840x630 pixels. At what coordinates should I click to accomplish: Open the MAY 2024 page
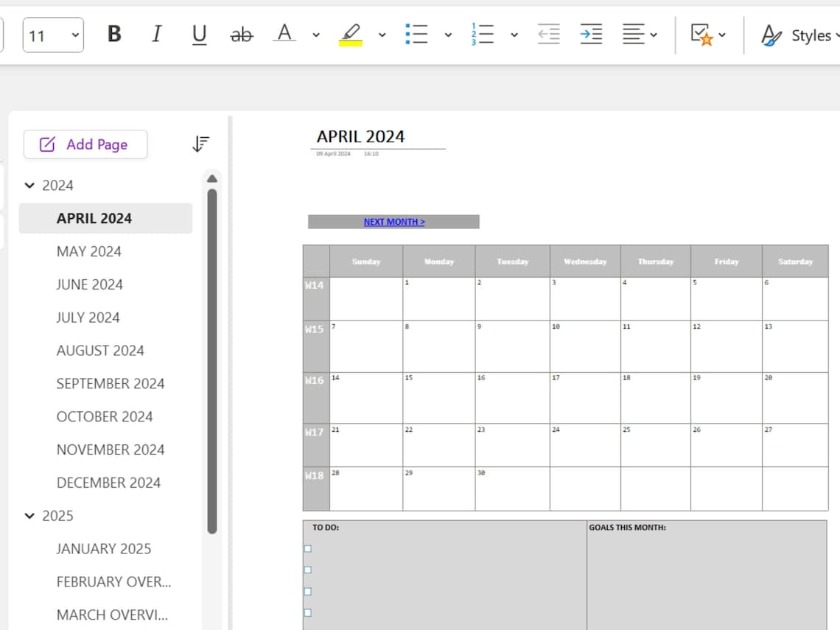coord(89,251)
